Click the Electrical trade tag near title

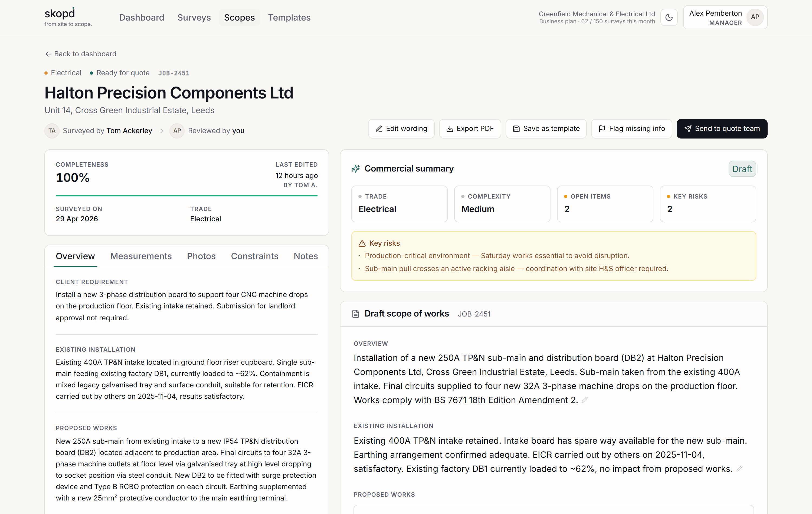click(63, 73)
